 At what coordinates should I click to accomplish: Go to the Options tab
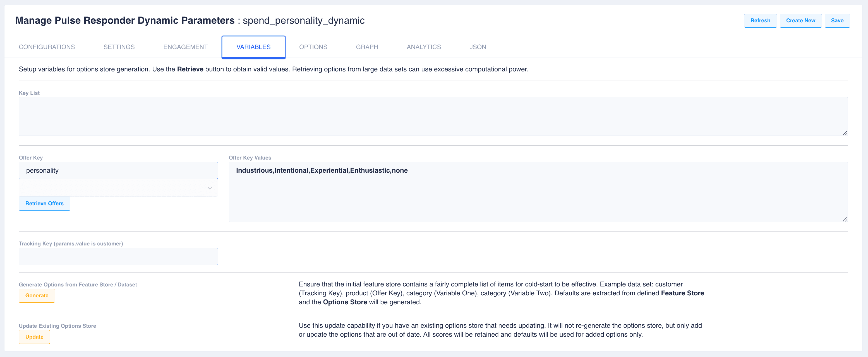coord(313,47)
